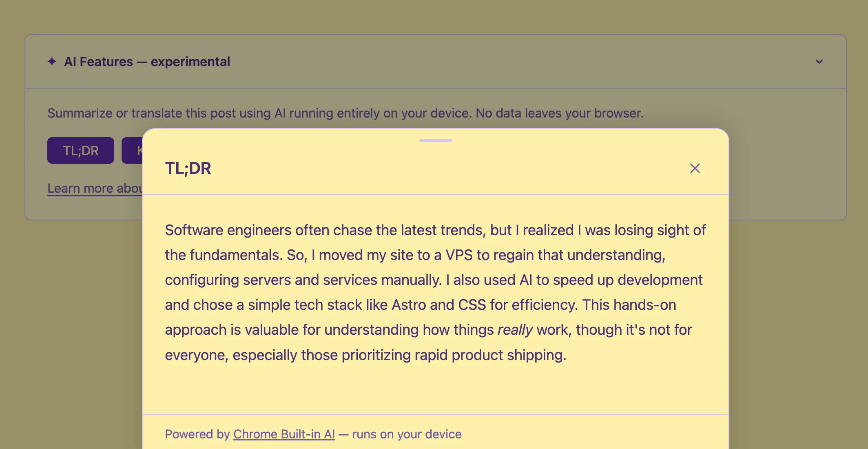The image size is (868, 449).
Task: Select the close X icon on the TL;DR dialog
Action: click(695, 168)
